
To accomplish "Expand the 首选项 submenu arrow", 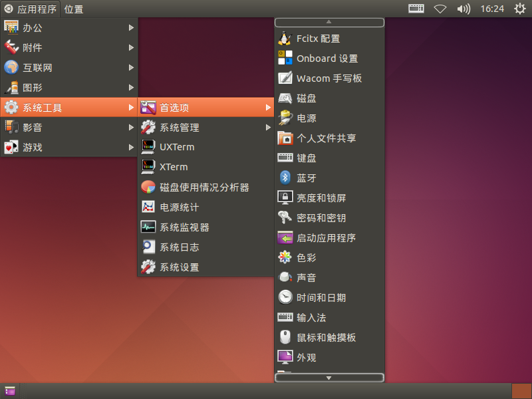I will [268, 108].
